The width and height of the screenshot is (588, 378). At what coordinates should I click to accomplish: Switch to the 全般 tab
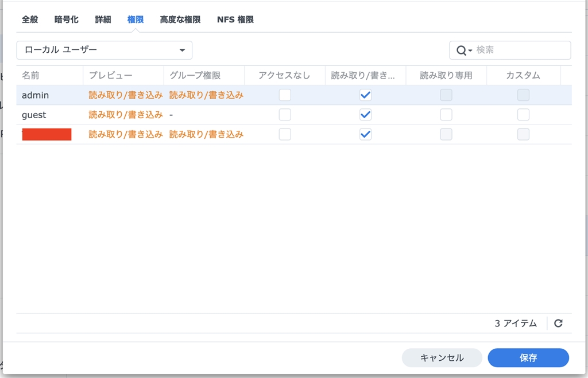pos(30,20)
